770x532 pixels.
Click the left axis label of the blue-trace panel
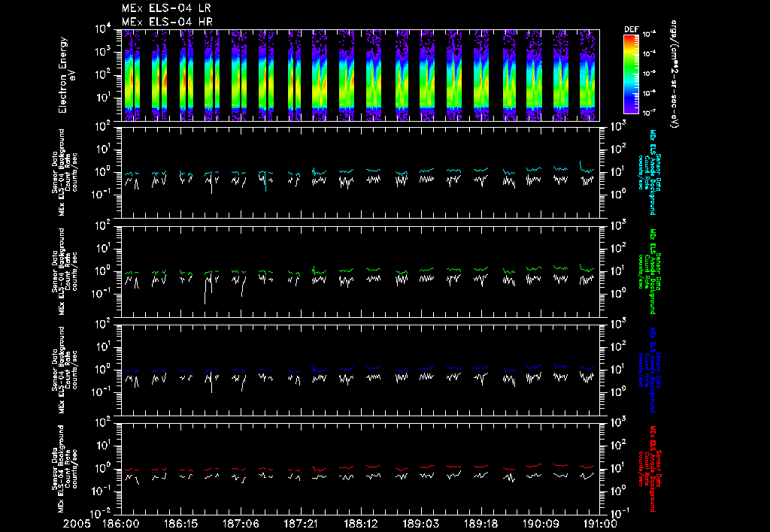pos(65,370)
